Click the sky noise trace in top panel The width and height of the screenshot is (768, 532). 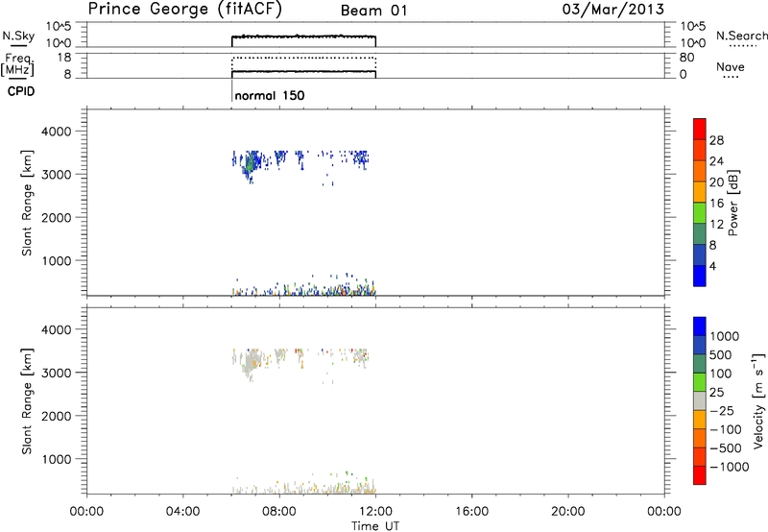tap(303, 36)
